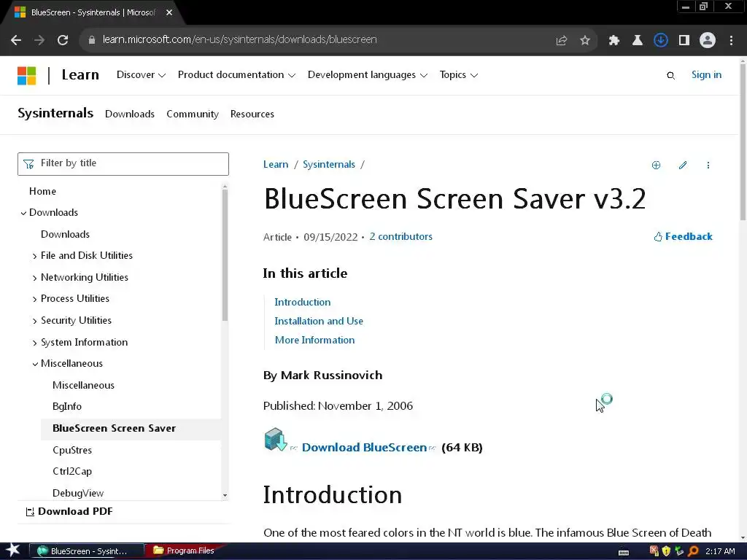Collapse the Miscellaneous tree section
747x560 pixels.
(35, 364)
